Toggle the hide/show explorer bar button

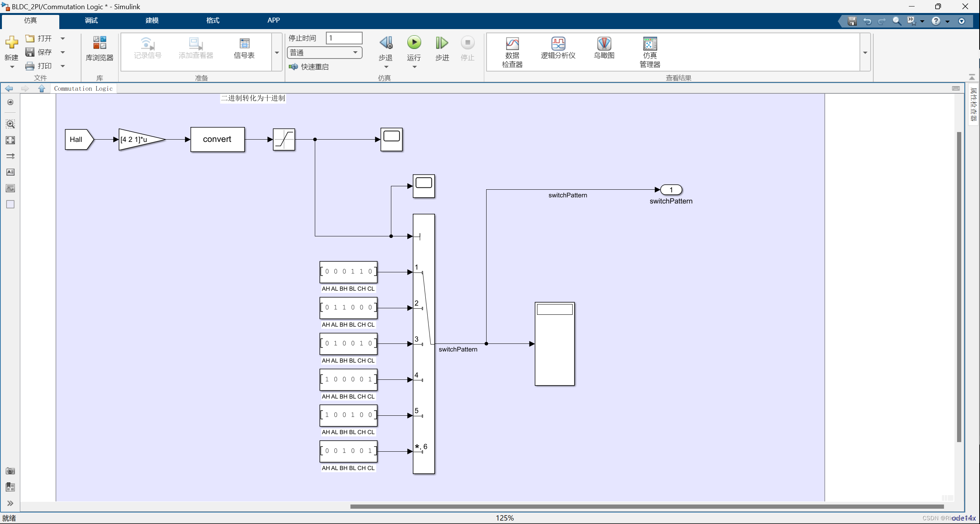coord(10,102)
